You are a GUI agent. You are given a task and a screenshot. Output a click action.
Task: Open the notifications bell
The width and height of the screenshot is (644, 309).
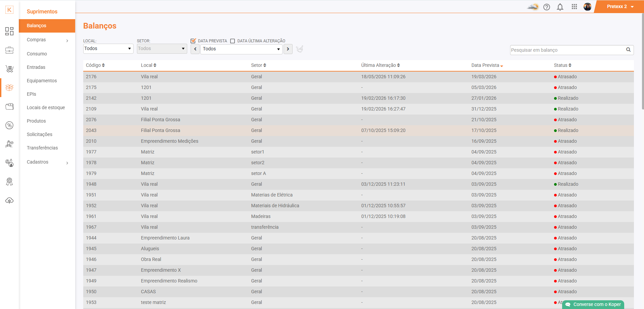click(x=560, y=7)
